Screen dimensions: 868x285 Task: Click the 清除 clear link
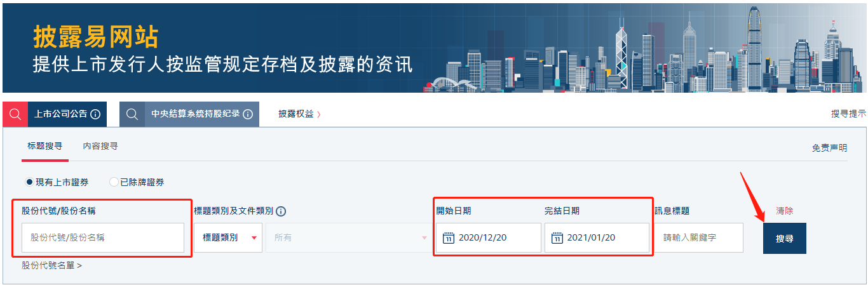coord(784,211)
